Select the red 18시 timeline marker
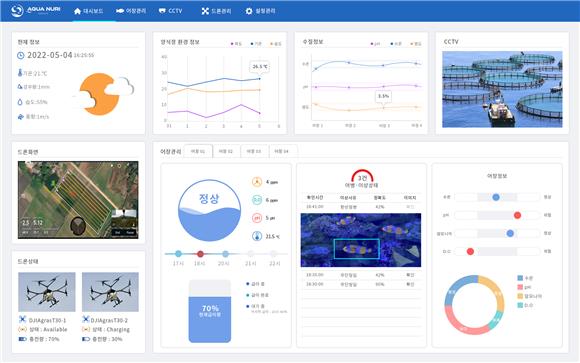 [x=200, y=254]
